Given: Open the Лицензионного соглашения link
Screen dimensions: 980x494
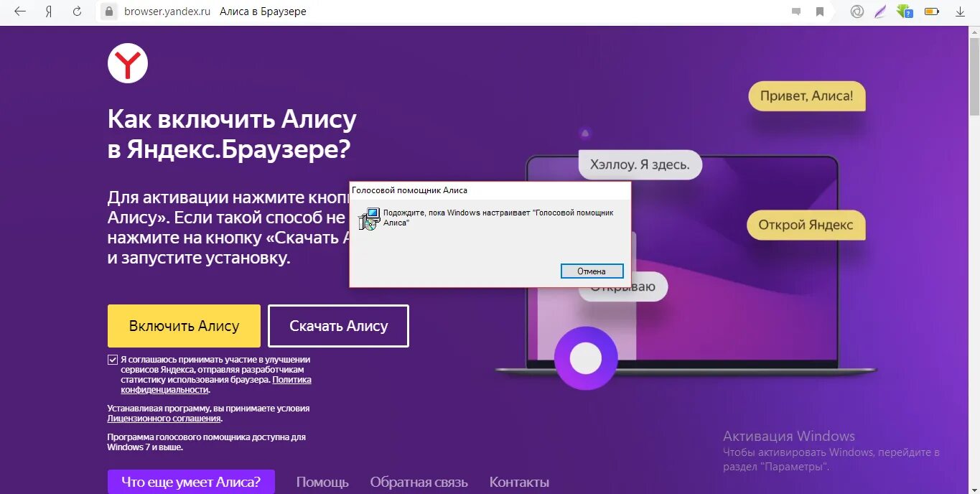Looking at the screenshot, I should (x=164, y=418).
